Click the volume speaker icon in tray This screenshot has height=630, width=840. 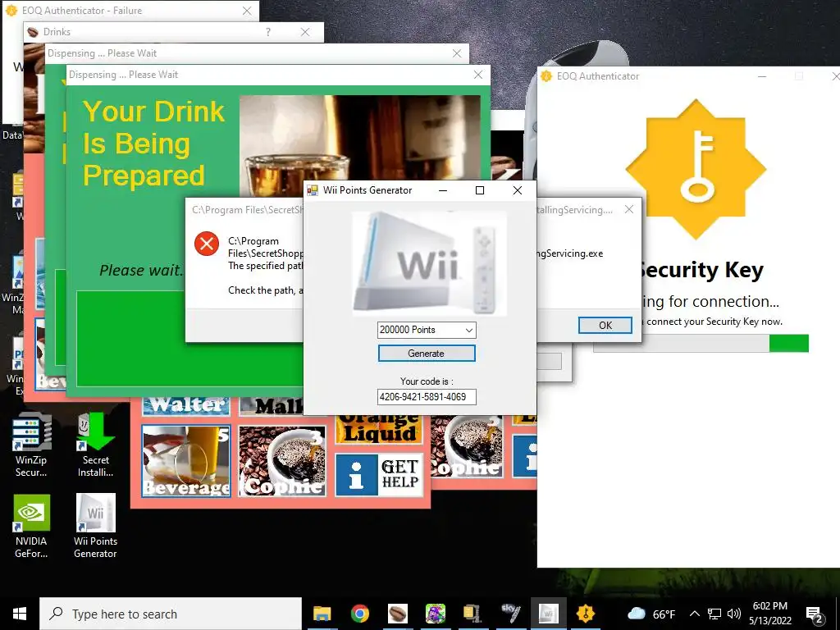pyautogui.click(x=734, y=614)
